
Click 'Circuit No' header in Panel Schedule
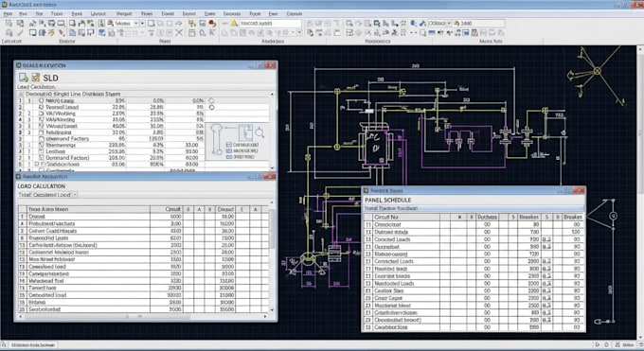[386, 217]
